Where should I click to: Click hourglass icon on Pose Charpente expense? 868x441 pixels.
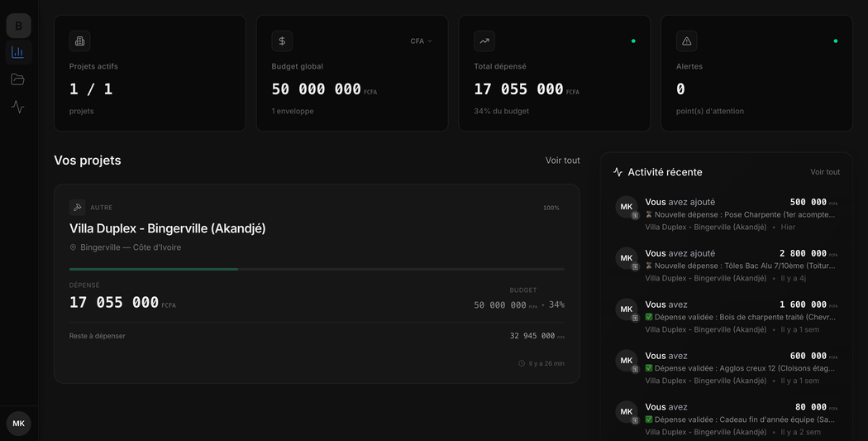649,214
